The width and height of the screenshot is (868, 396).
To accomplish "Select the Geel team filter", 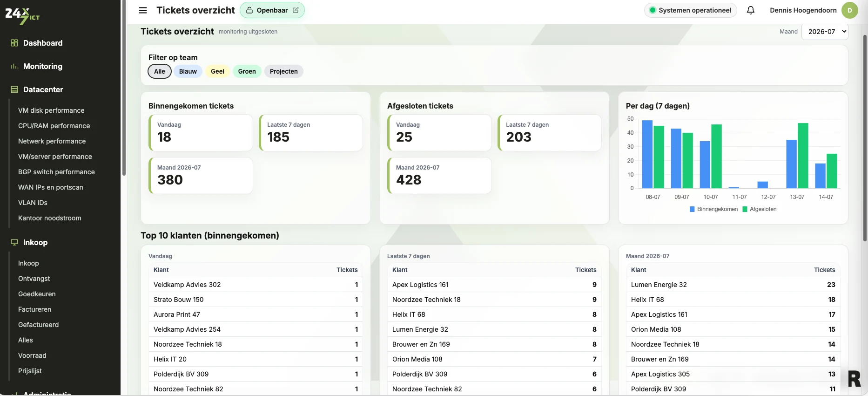I will click(217, 71).
